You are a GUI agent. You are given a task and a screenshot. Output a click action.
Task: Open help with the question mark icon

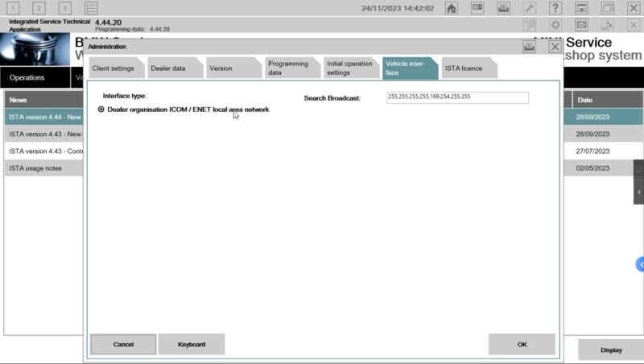click(555, 8)
